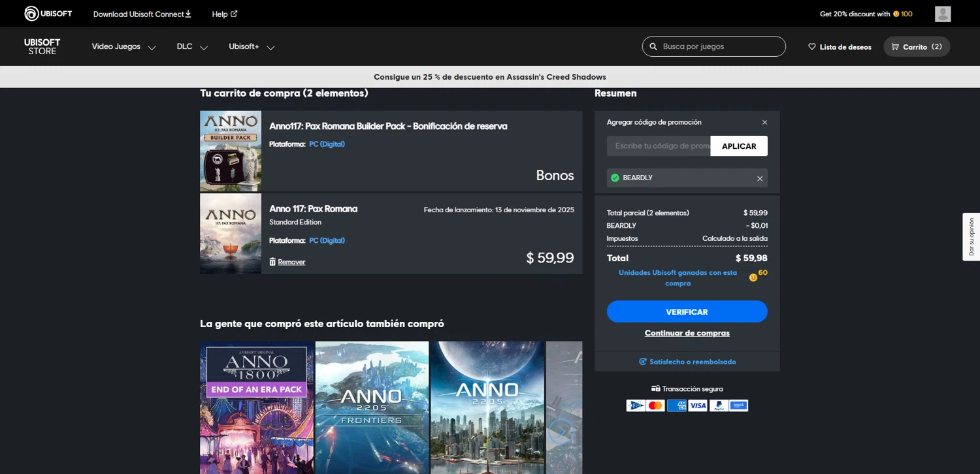This screenshot has width=980, height=474.
Task: Click the trash icon beside Remover
Action: coord(272,262)
